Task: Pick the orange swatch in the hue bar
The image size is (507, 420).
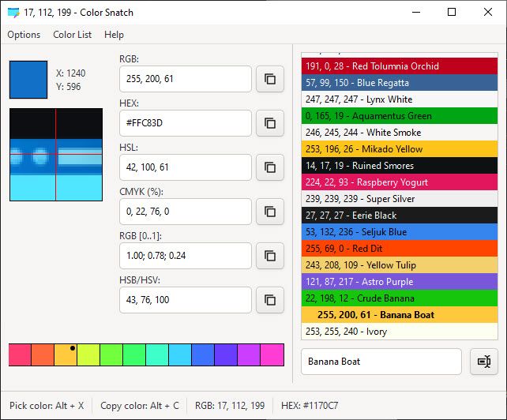Action: coord(43,355)
